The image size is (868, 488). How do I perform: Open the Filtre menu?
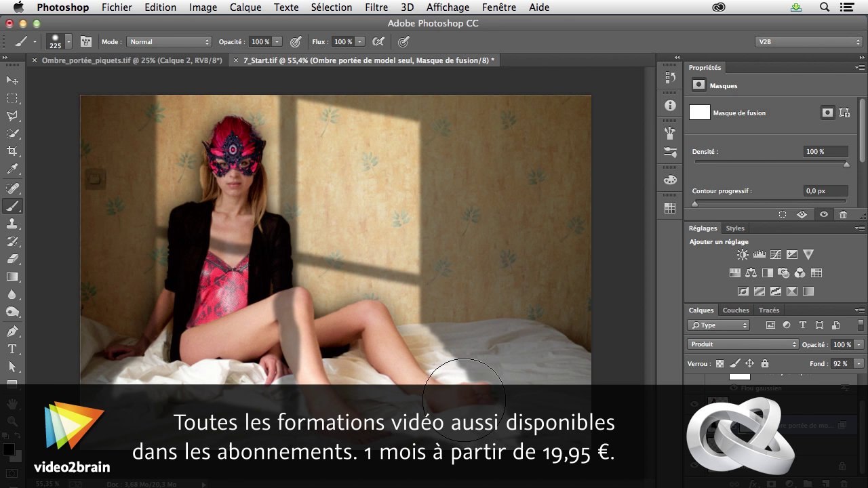click(x=376, y=7)
